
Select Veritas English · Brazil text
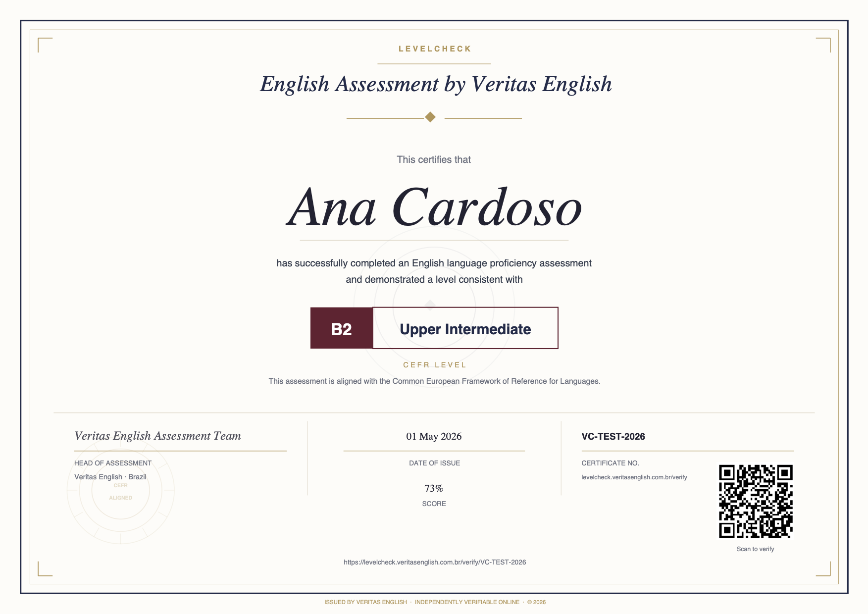tap(110, 477)
